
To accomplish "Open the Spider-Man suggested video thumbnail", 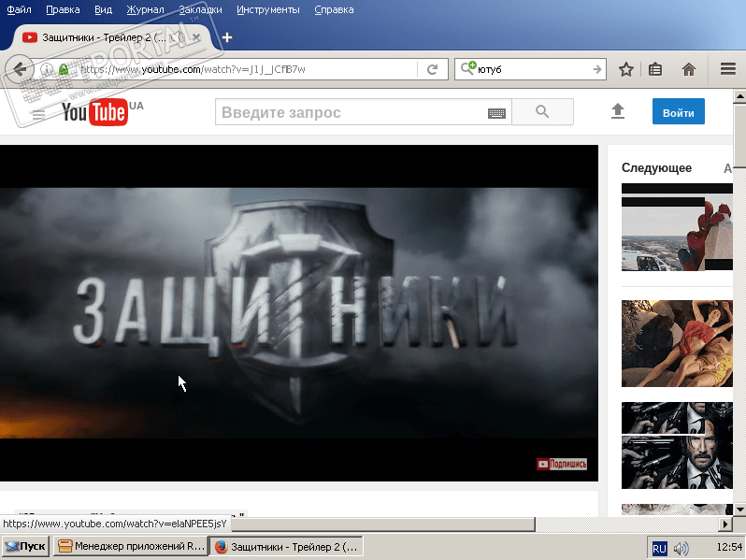I will click(x=677, y=227).
